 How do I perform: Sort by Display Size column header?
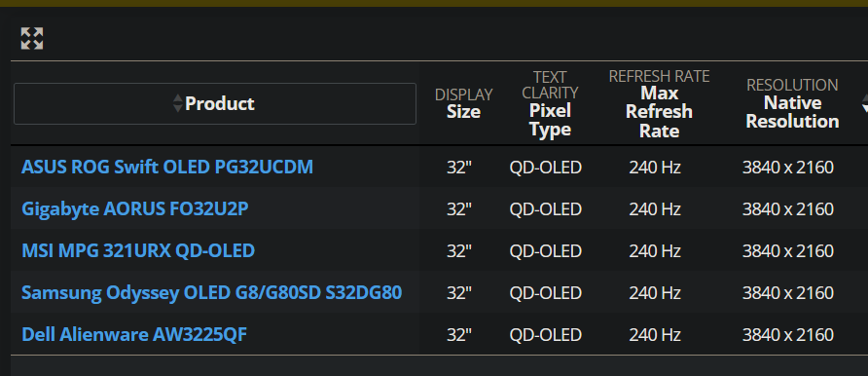(463, 103)
